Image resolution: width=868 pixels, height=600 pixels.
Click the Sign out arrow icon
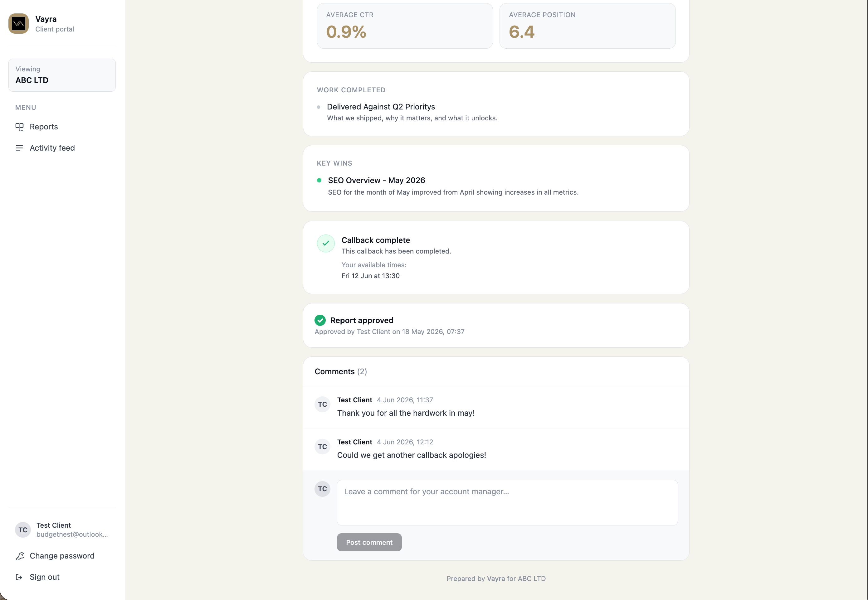[19, 577]
